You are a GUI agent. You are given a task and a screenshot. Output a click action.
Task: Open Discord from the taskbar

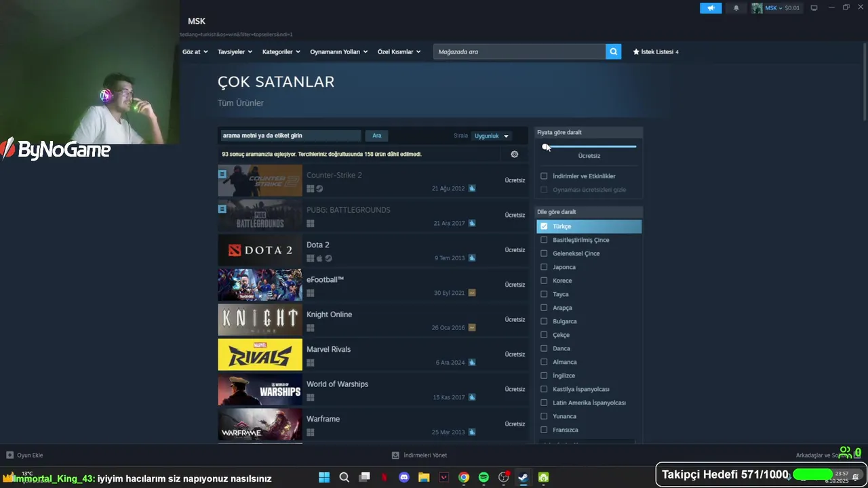(404, 477)
